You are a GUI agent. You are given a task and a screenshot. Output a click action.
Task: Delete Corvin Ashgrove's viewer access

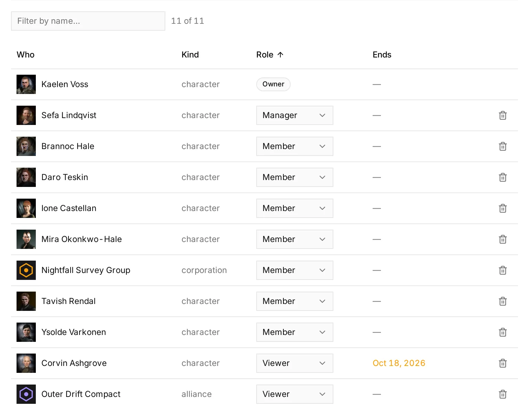pos(502,363)
